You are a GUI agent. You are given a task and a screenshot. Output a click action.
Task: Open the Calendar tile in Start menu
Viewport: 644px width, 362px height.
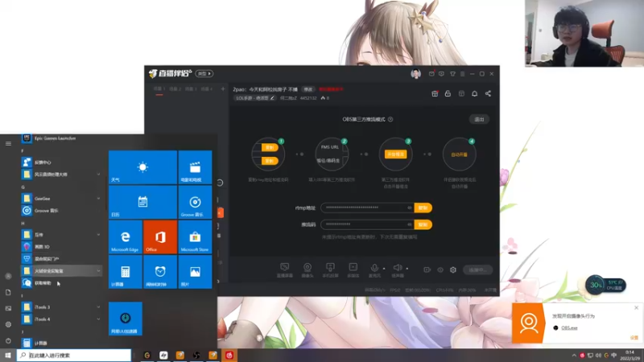[143, 202]
